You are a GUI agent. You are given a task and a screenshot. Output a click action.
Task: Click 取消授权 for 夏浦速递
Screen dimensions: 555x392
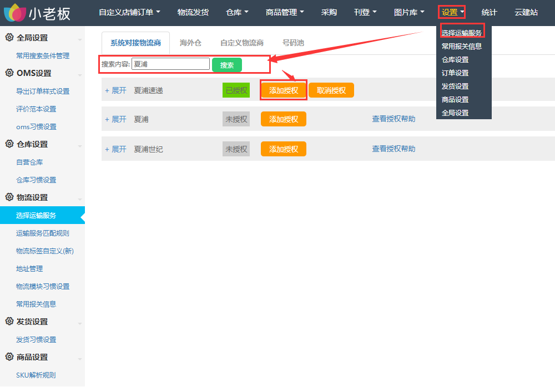331,90
